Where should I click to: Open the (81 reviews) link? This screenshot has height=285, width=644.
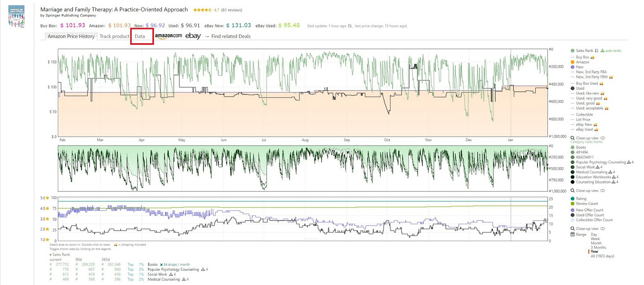231,10
